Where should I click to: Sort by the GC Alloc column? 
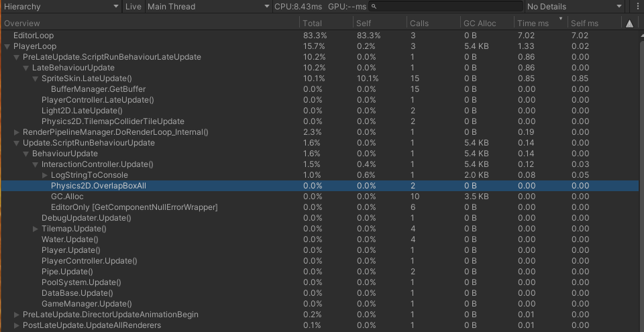tap(487, 23)
